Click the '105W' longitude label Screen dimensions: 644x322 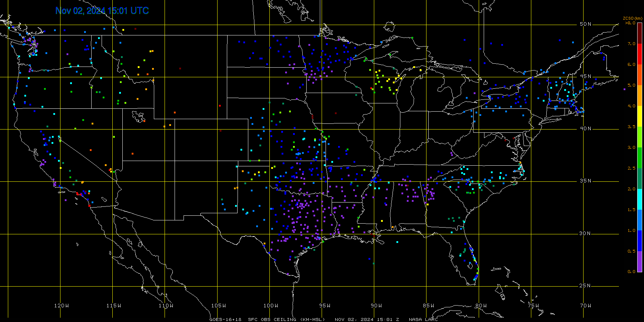[x=218, y=306]
